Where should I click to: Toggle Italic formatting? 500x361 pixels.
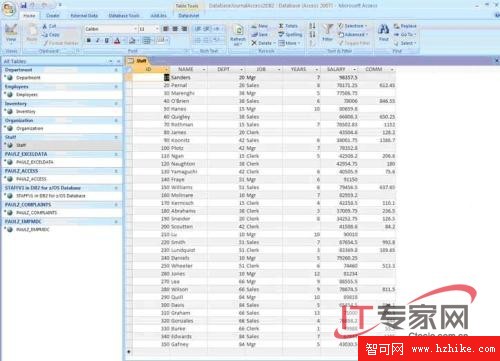(x=98, y=40)
